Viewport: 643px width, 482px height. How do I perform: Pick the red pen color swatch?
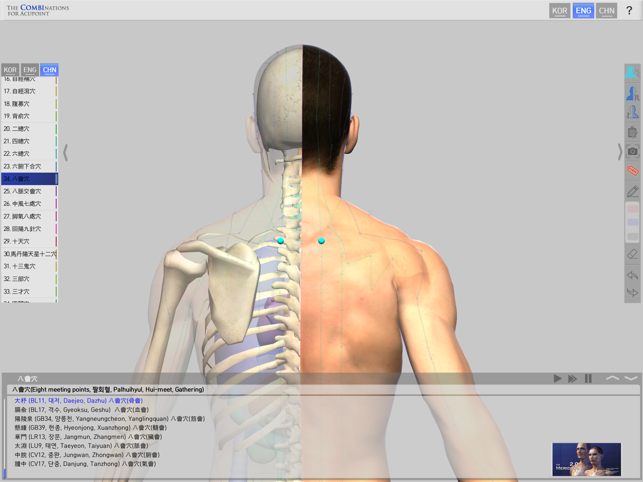(x=633, y=209)
